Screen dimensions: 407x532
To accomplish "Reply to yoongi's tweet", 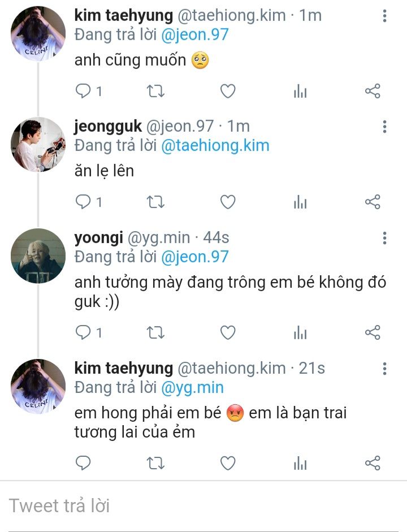I will coord(84,333).
